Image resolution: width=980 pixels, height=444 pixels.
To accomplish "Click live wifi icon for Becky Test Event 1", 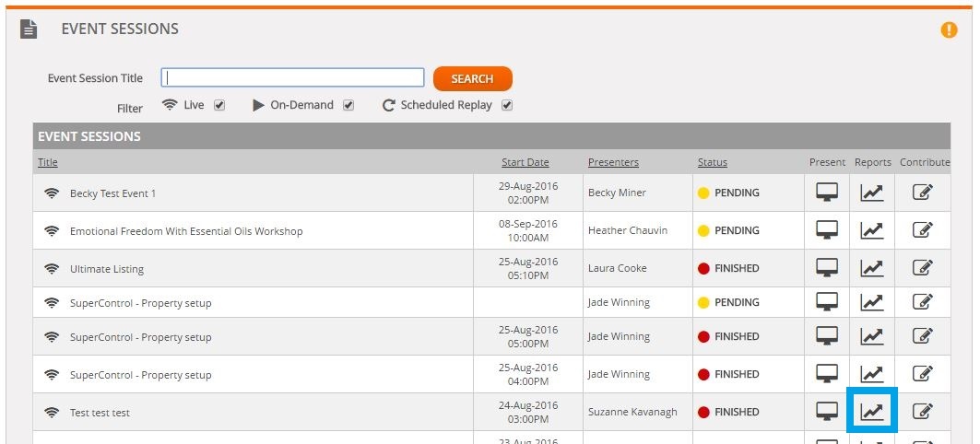I will (52, 193).
